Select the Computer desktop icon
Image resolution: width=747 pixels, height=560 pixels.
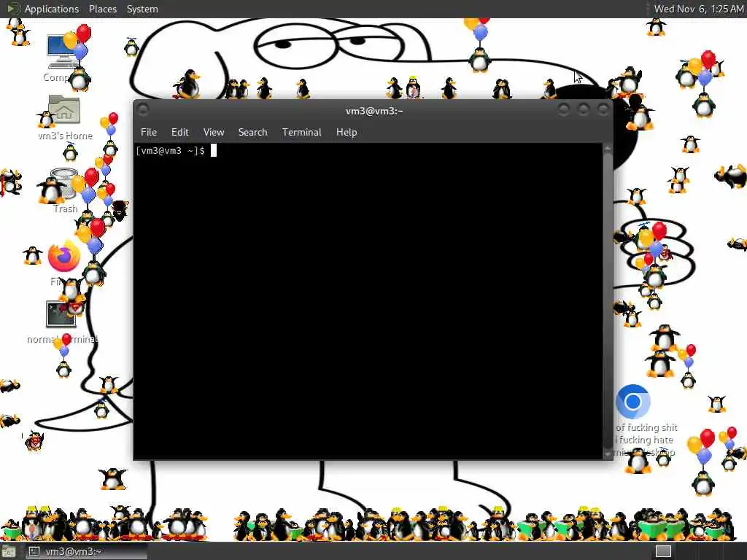click(63, 57)
